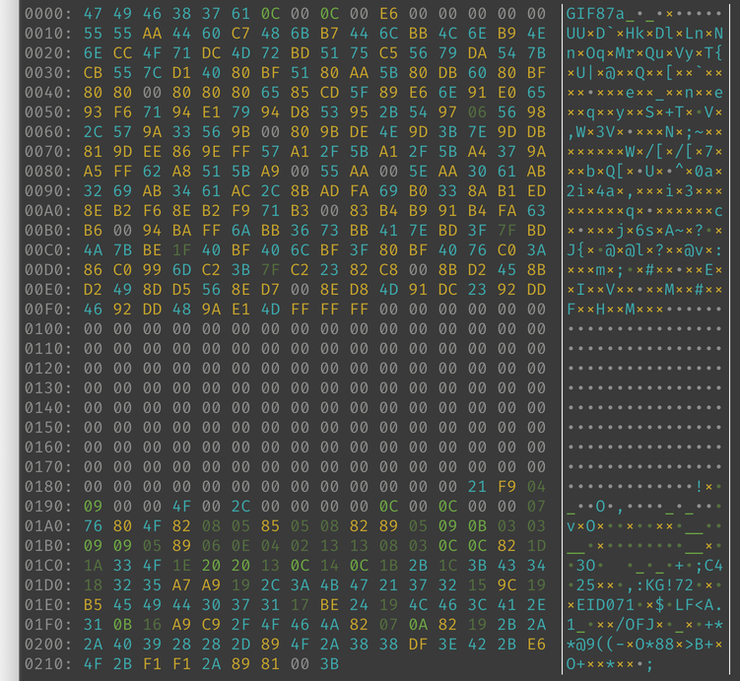Screen dimensions: 740x681
Task: Select the offset label 01A0:
Action: 48,526
